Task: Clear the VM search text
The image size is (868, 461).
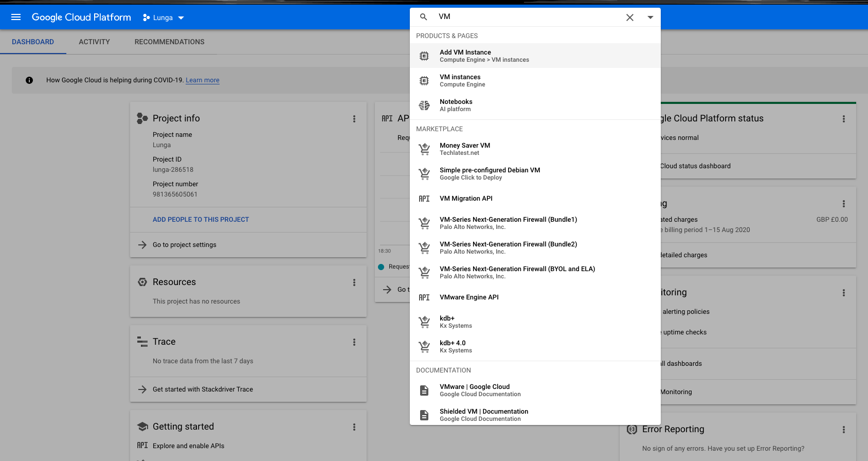Action: tap(629, 17)
